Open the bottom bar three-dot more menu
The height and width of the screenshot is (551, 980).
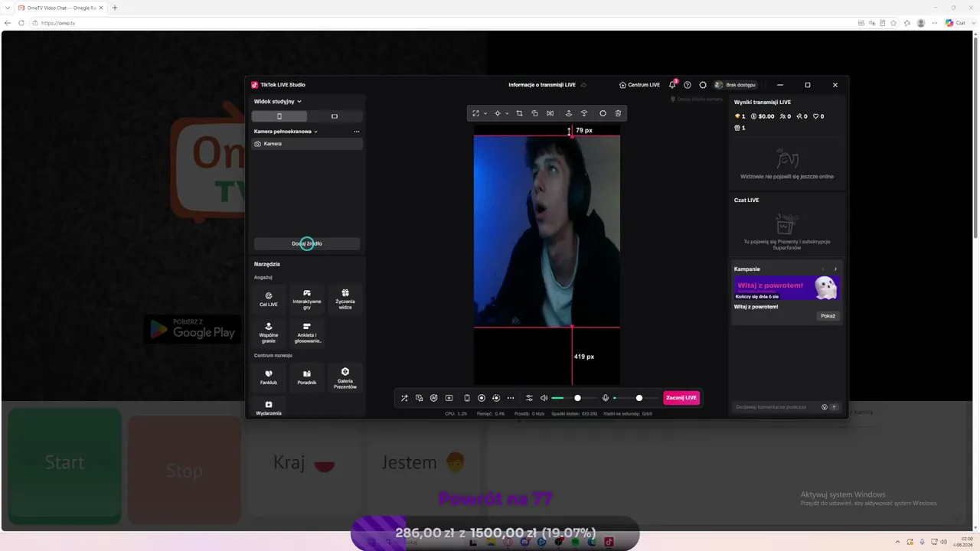[x=511, y=398]
